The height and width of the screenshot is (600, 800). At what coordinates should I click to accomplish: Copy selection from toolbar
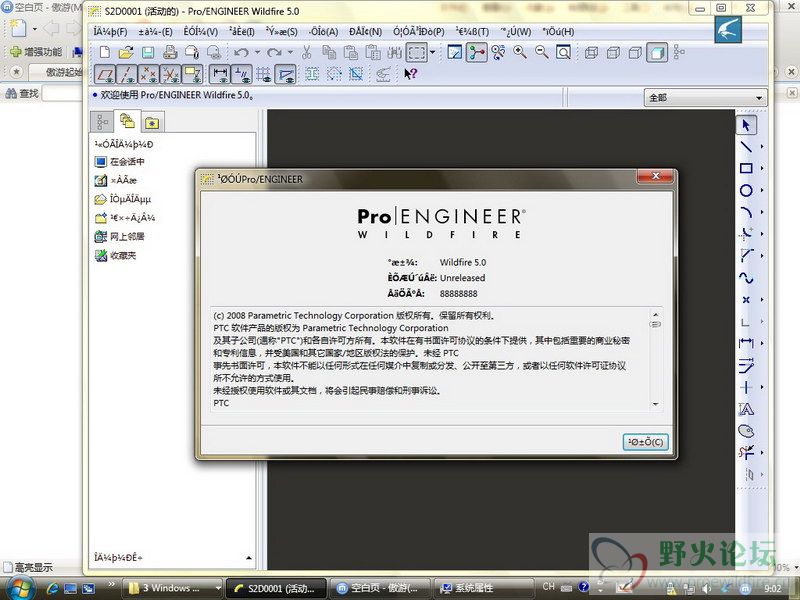pyautogui.click(x=329, y=52)
